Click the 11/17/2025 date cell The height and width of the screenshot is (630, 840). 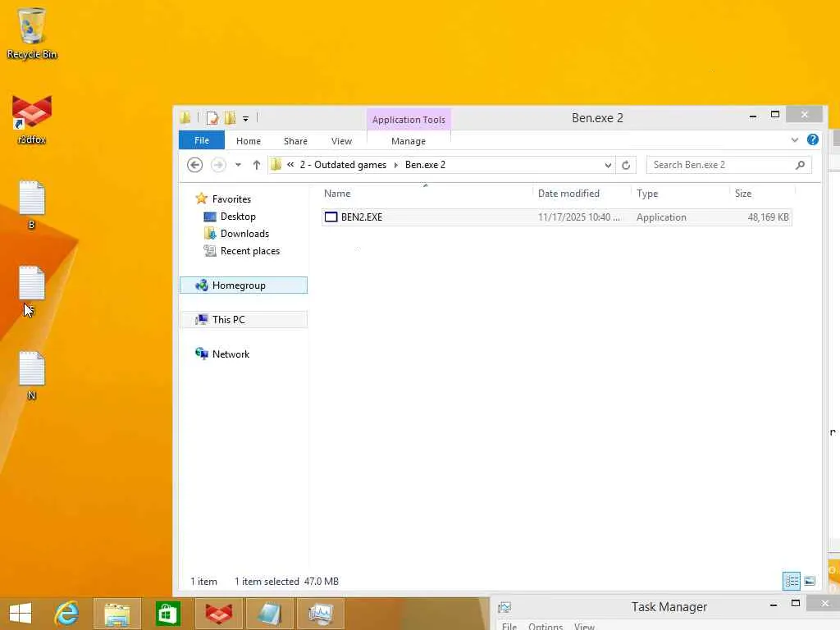tap(578, 217)
